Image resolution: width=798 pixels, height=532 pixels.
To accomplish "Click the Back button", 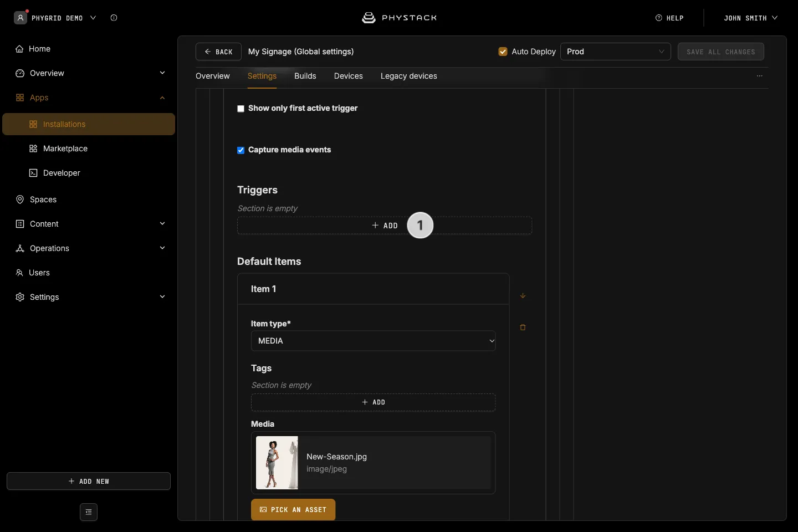I will pyautogui.click(x=218, y=52).
